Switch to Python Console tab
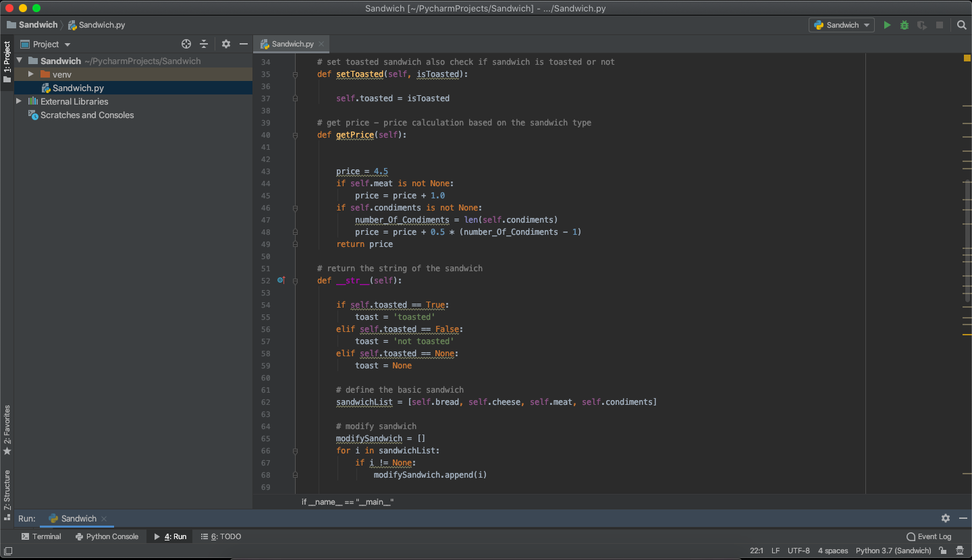The image size is (972, 560). point(107,536)
